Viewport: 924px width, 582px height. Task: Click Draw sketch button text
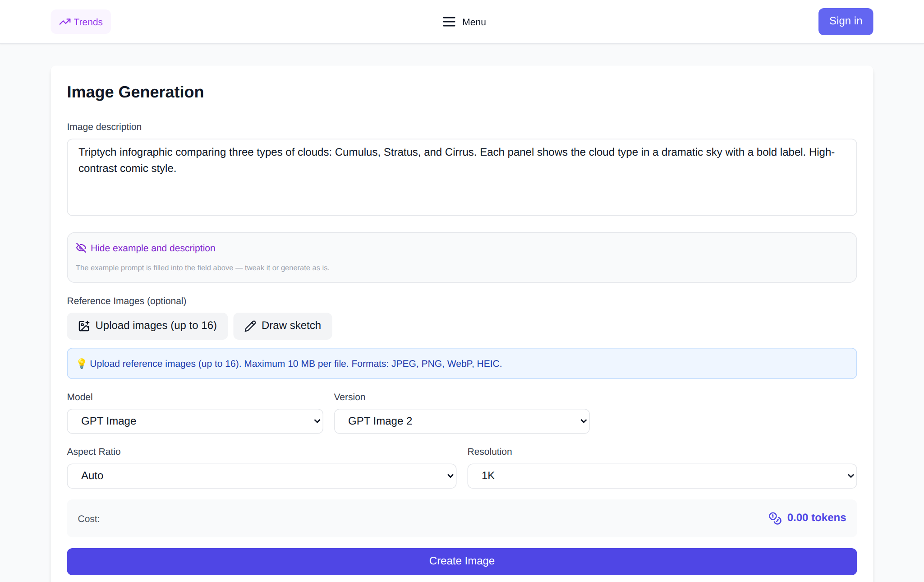291,325
